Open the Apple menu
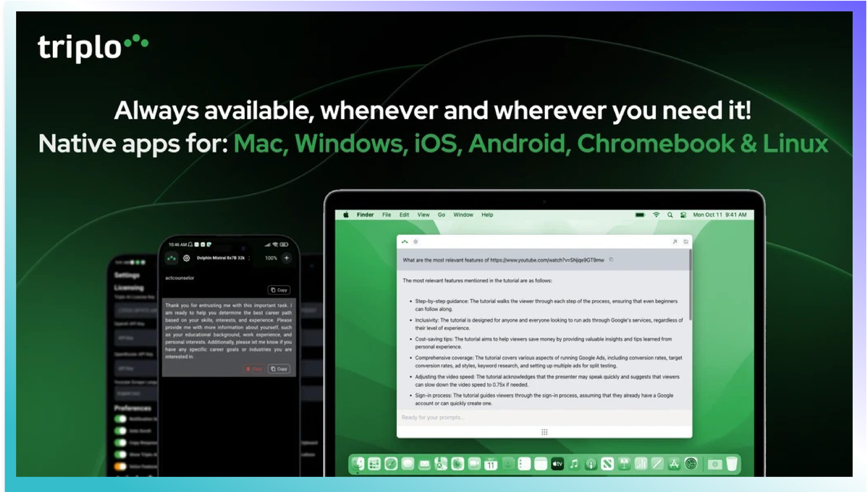 pos(346,215)
